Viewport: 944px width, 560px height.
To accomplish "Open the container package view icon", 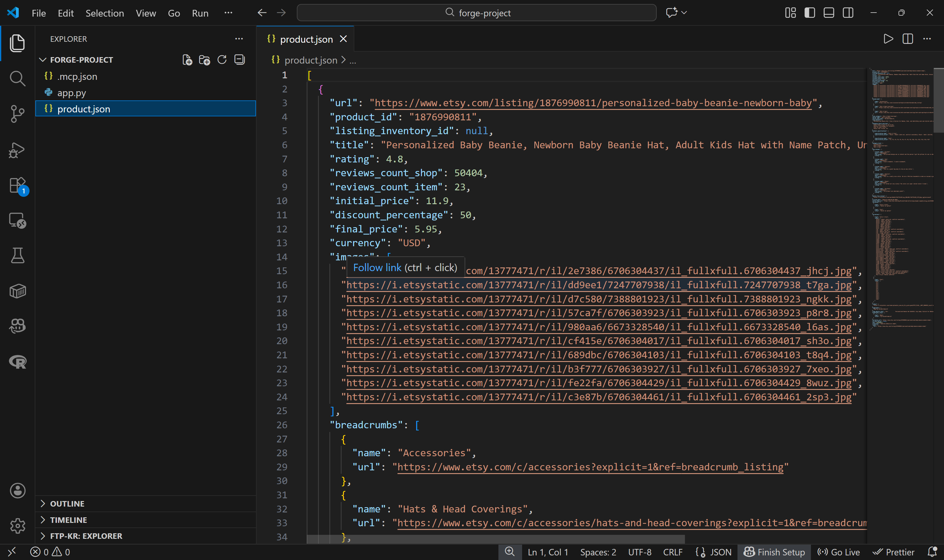I will [x=18, y=291].
